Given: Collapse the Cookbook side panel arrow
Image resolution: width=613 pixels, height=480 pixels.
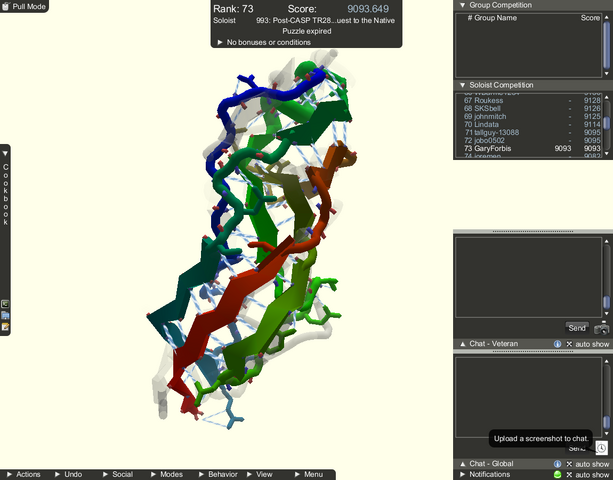Looking at the screenshot, I should click(5, 154).
